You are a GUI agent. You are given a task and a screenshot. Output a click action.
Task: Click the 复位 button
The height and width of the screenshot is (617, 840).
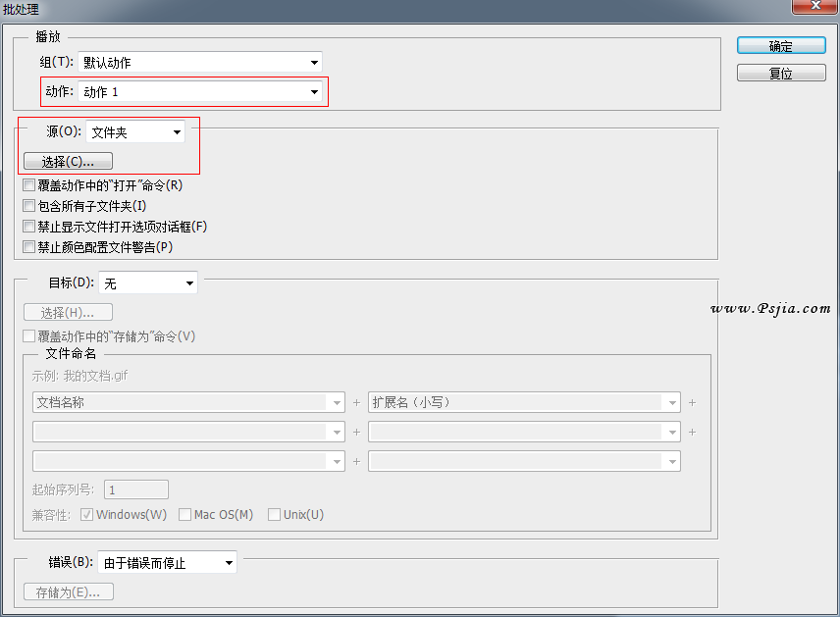pyautogui.click(x=780, y=74)
